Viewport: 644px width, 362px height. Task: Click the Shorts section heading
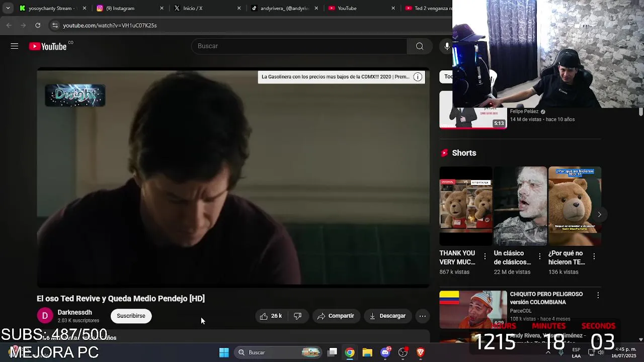(x=464, y=153)
